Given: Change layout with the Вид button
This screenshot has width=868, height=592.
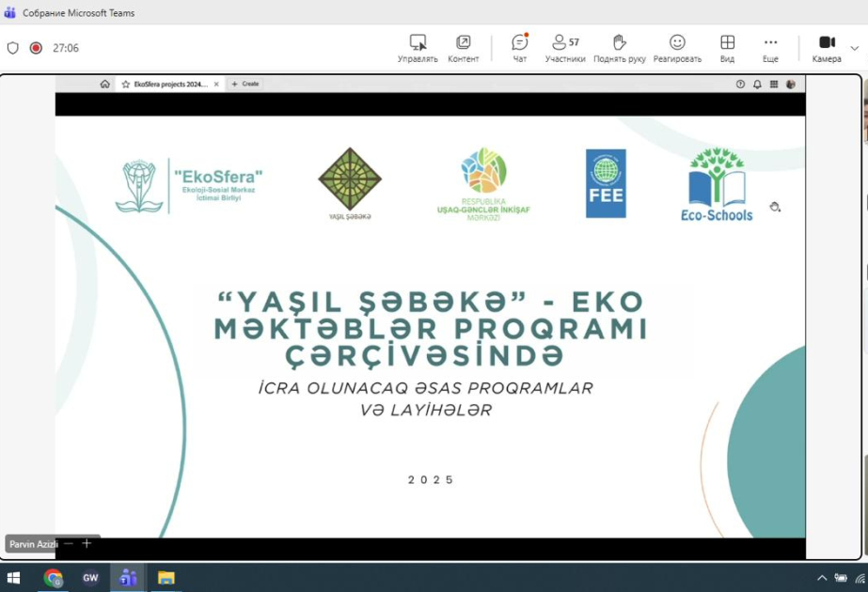Looking at the screenshot, I should (x=727, y=48).
